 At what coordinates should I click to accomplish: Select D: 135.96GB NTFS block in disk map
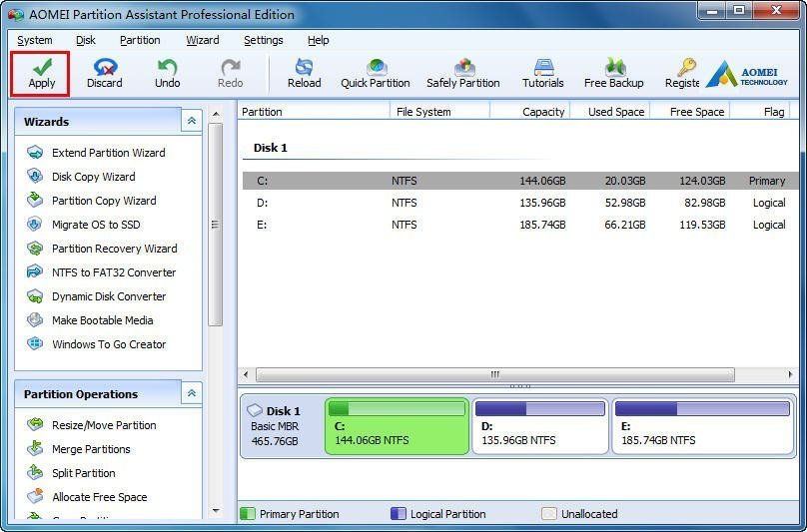[540, 426]
